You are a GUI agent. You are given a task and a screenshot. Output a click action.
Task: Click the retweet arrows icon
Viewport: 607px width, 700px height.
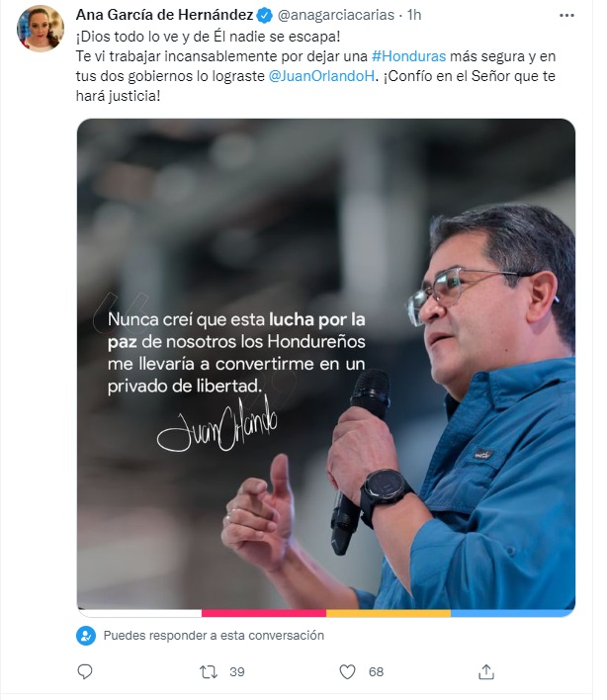tap(209, 672)
